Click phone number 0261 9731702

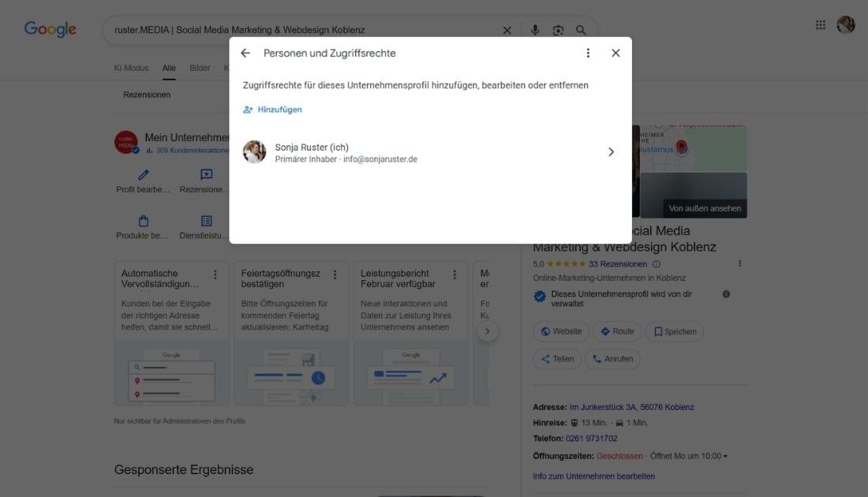(591, 439)
